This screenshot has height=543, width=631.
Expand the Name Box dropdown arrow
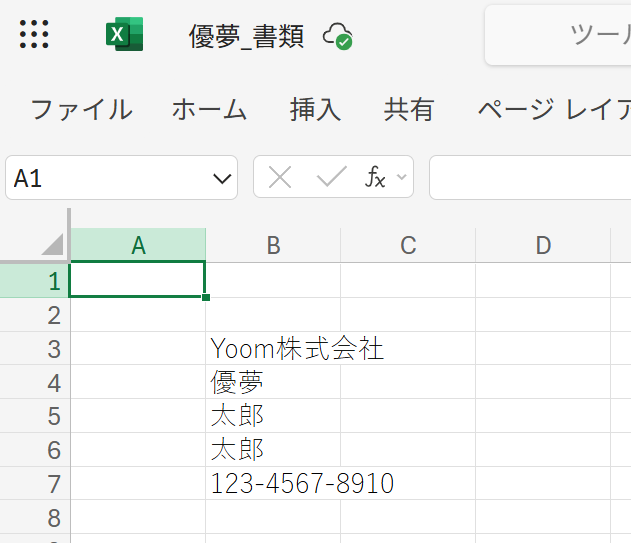click(222, 179)
